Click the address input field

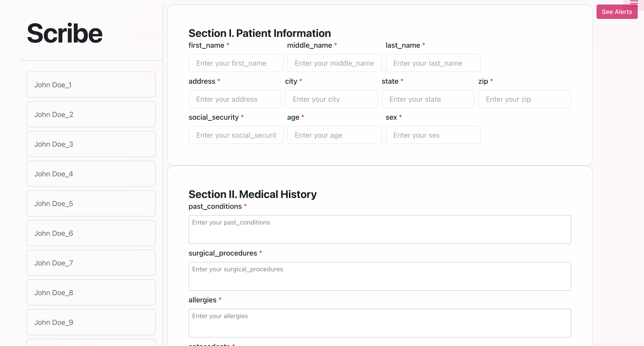[x=235, y=99]
